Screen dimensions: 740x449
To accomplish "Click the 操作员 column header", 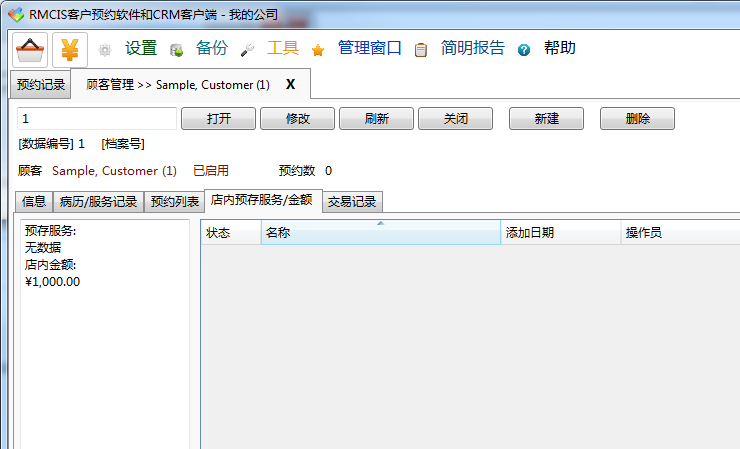I will [x=680, y=233].
